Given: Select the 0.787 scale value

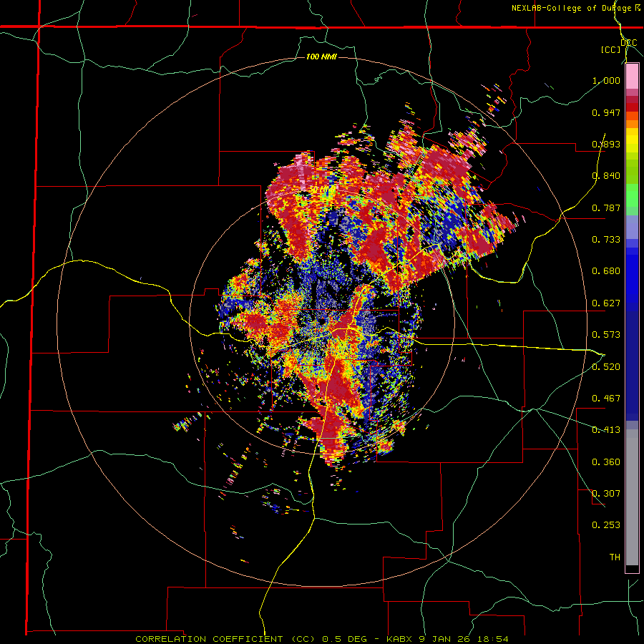Looking at the screenshot, I should click(x=606, y=208).
